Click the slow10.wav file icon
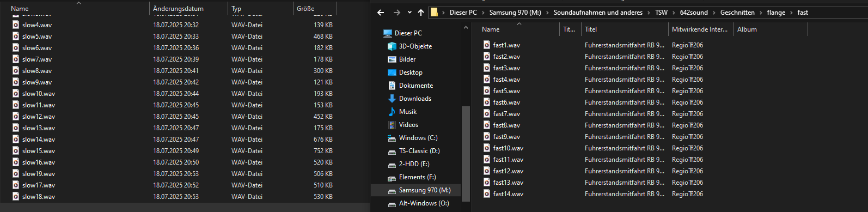 coord(16,94)
